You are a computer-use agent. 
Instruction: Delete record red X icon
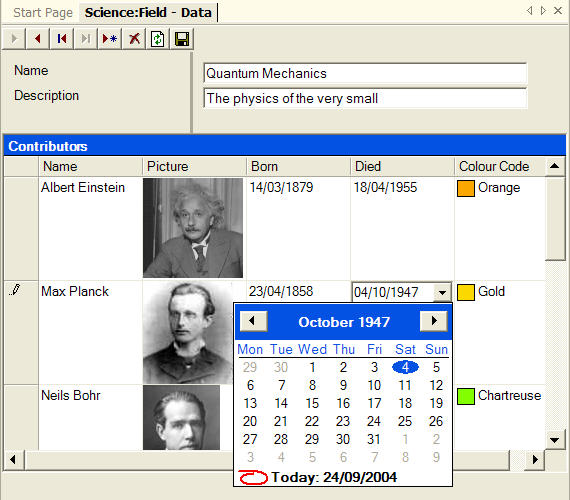[x=134, y=39]
